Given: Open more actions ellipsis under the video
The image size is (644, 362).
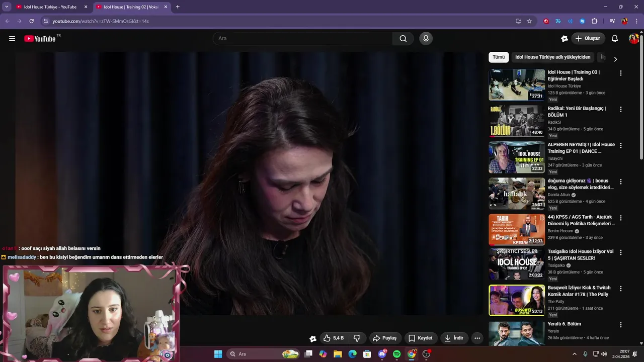Looking at the screenshot, I should tap(477, 338).
